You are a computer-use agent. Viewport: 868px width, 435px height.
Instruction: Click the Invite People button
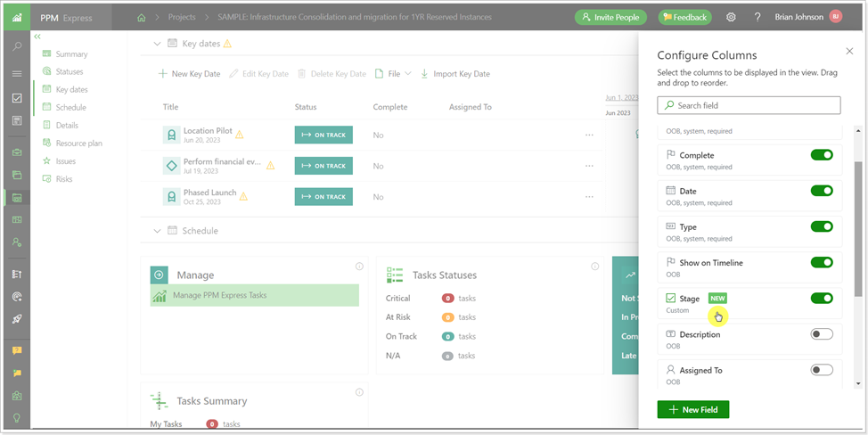coord(610,17)
